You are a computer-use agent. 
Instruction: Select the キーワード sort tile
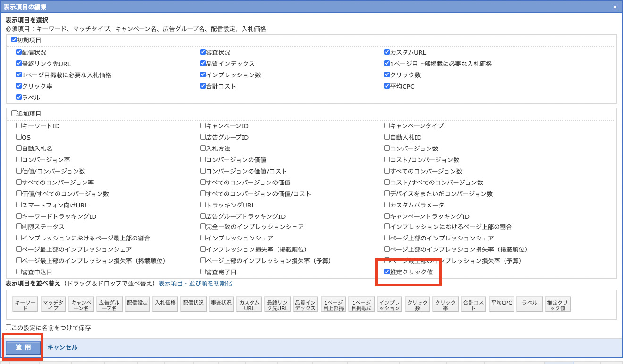point(25,305)
